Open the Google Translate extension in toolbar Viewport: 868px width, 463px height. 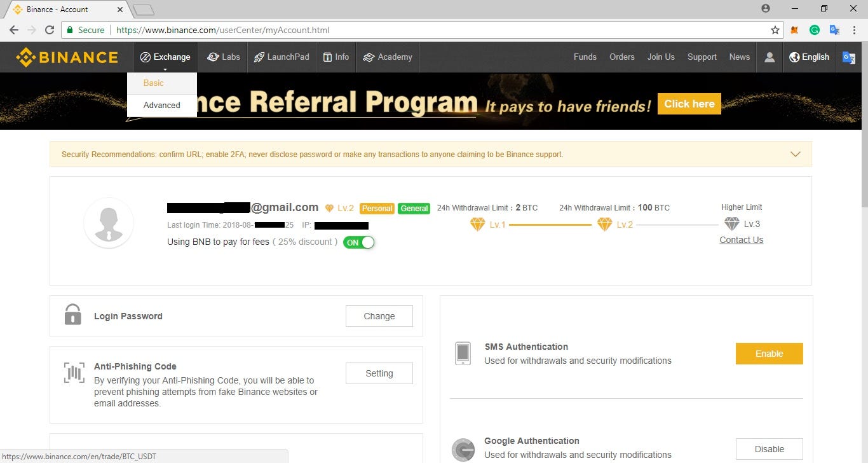click(834, 30)
